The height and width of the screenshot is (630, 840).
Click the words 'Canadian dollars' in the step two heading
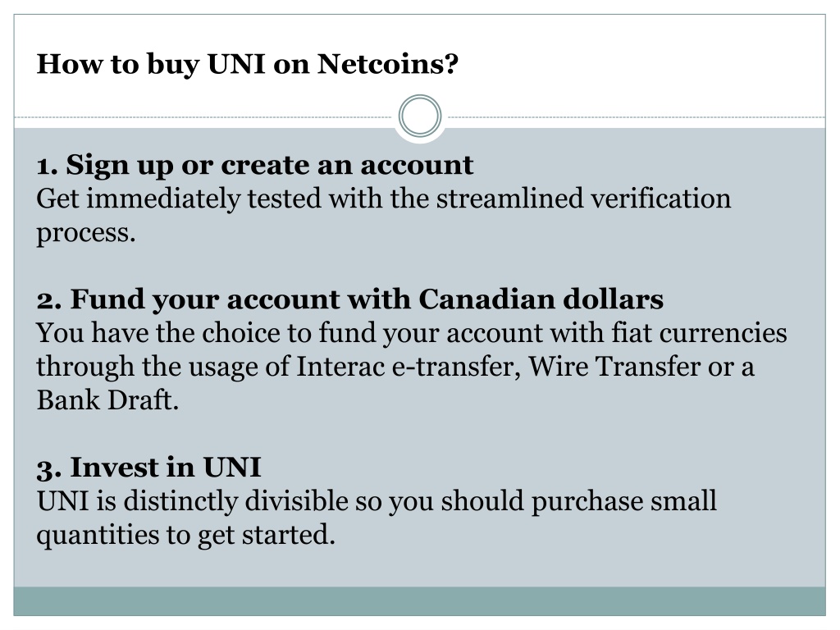[541, 299]
